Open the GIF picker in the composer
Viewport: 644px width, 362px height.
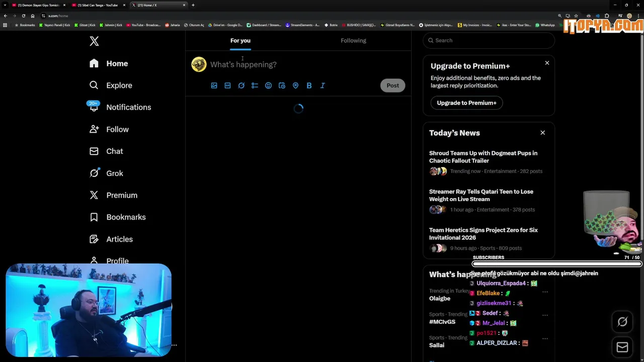click(x=227, y=85)
